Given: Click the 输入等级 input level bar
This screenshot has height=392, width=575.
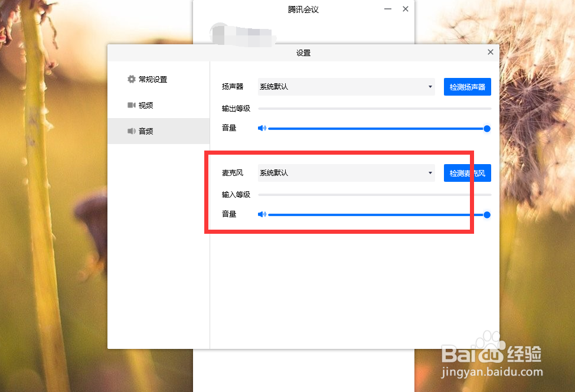Looking at the screenshot, I should tap(374, 195).
